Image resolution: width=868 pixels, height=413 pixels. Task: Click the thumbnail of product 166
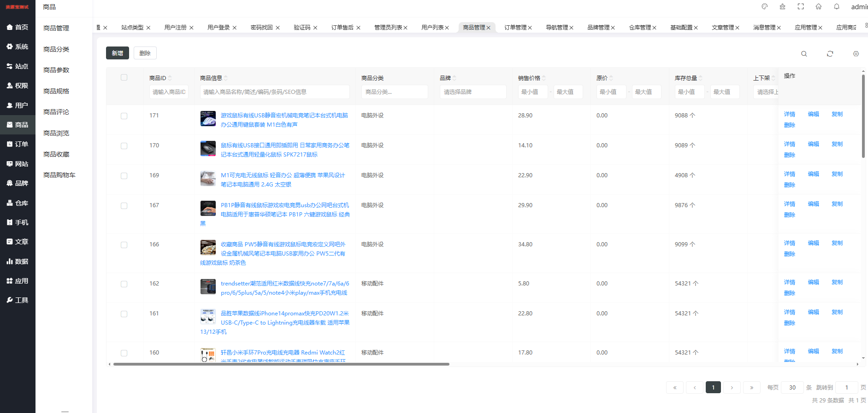click(x=208, y=247)
